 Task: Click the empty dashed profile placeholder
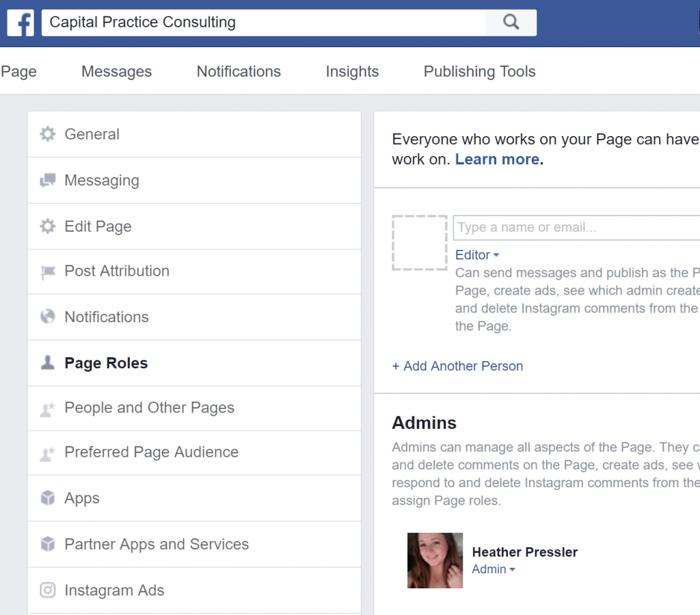pyautogui.click(x=420, y=243)
